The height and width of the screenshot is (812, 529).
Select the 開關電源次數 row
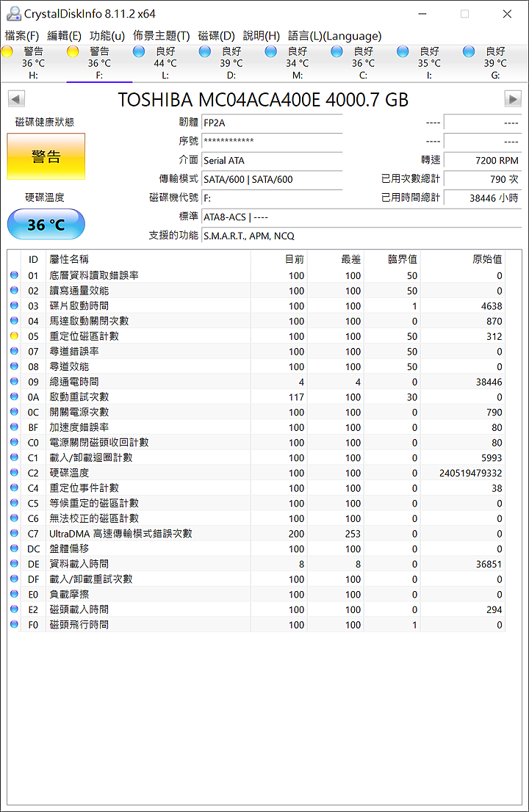pyautogui.click(x=257, y=412)
